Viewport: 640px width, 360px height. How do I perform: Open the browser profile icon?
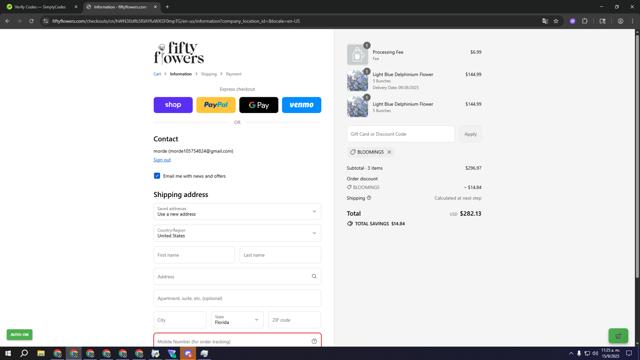pos(620,21)
